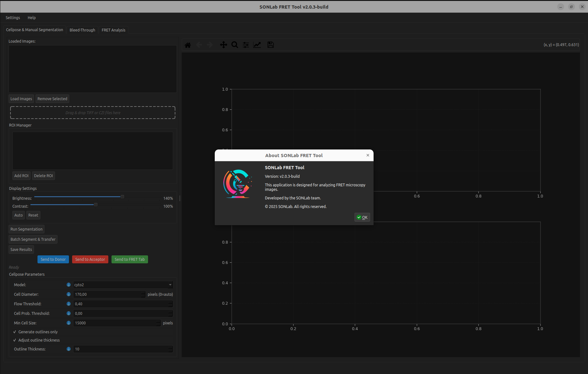Toggle Generate outlines only checkbox

click(15, 332)
